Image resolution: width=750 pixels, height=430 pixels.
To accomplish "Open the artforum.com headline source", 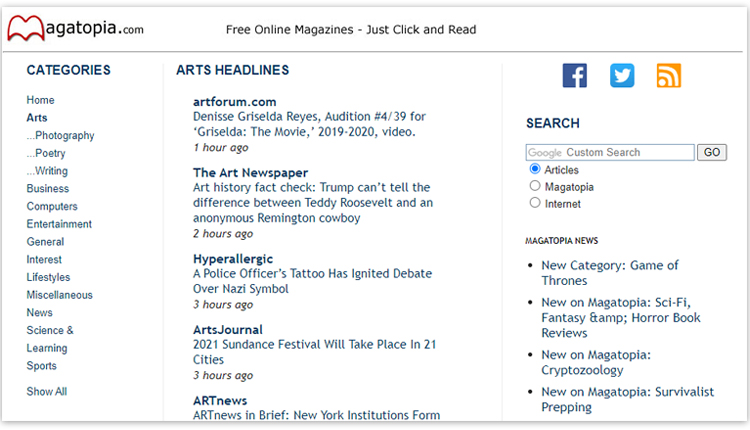I will [x=234, y=102].
